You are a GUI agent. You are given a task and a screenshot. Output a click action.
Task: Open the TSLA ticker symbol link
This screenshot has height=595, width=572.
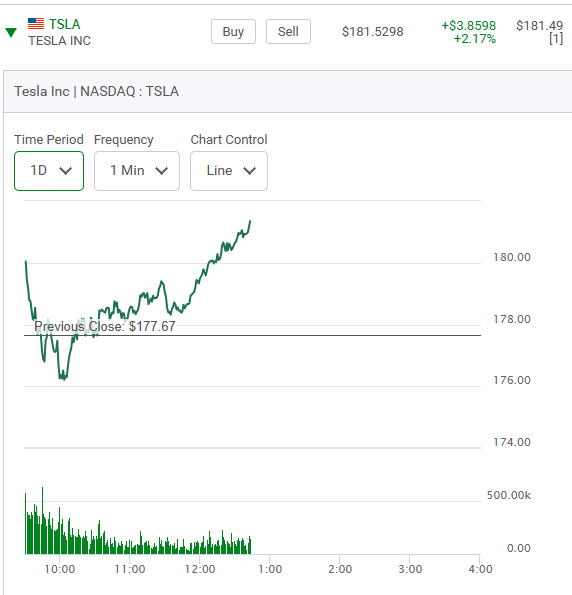pyautogui.click(x=65, y=24)
